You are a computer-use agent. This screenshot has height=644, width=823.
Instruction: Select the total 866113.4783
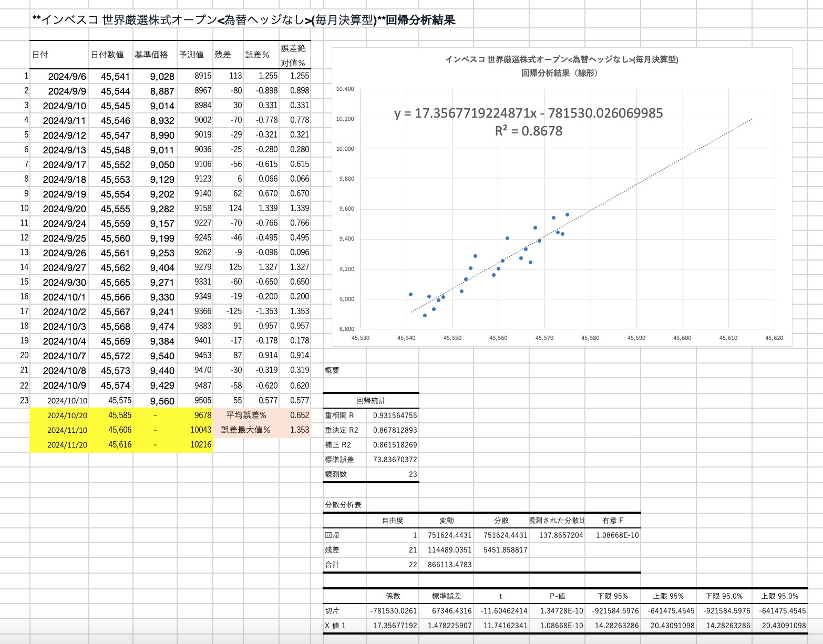pyautogui.click(x=449, y=565)
